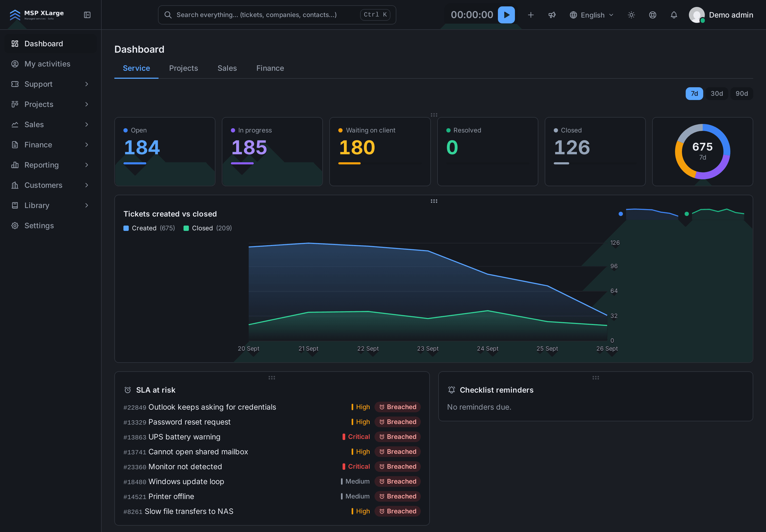Click the Reporting bar chart icon

(x=15, y=165)
